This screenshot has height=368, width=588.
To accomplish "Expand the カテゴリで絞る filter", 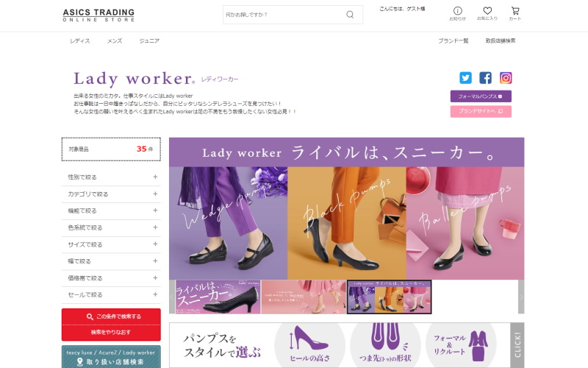I will 111,194.
